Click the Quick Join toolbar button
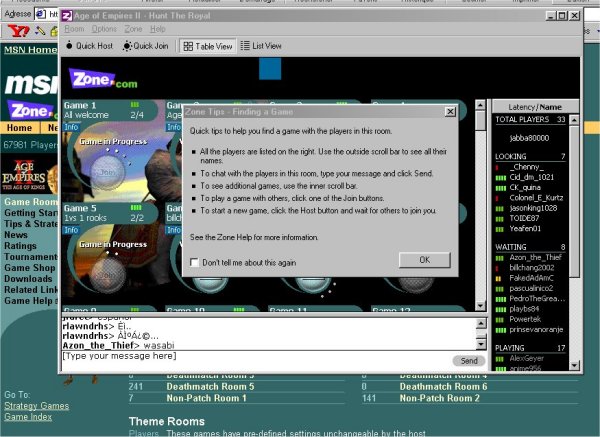The image size is (600, 437). (x=145, y=46)
